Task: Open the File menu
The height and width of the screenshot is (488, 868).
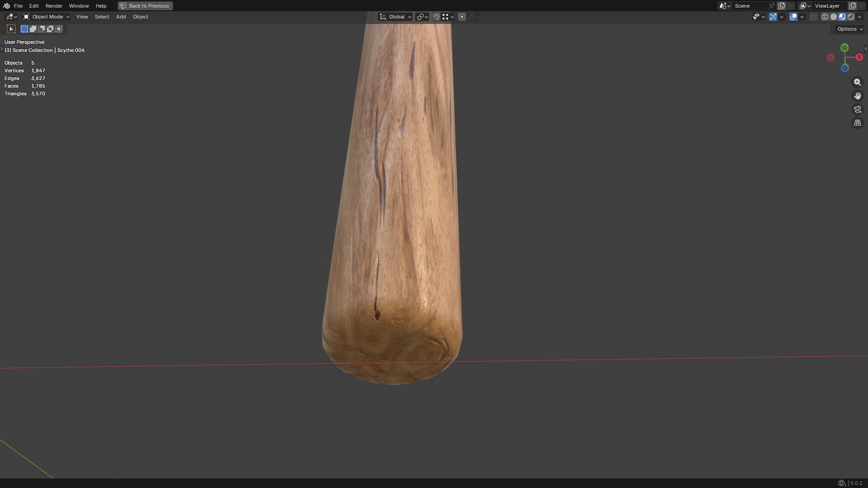Action: tap(18, 6)
